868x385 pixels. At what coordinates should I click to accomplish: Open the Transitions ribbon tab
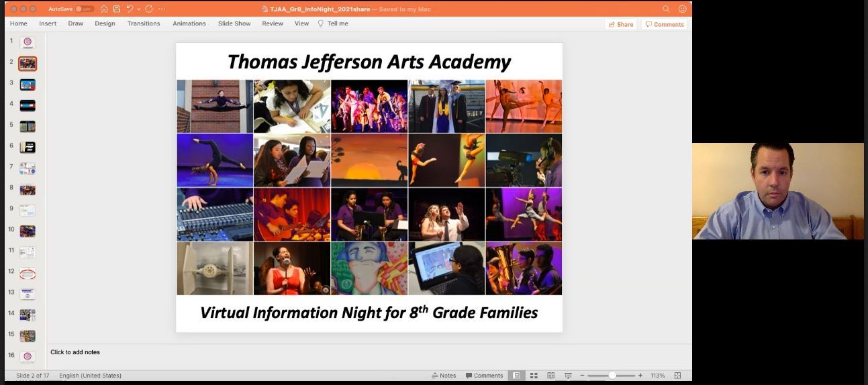(144, 23)
